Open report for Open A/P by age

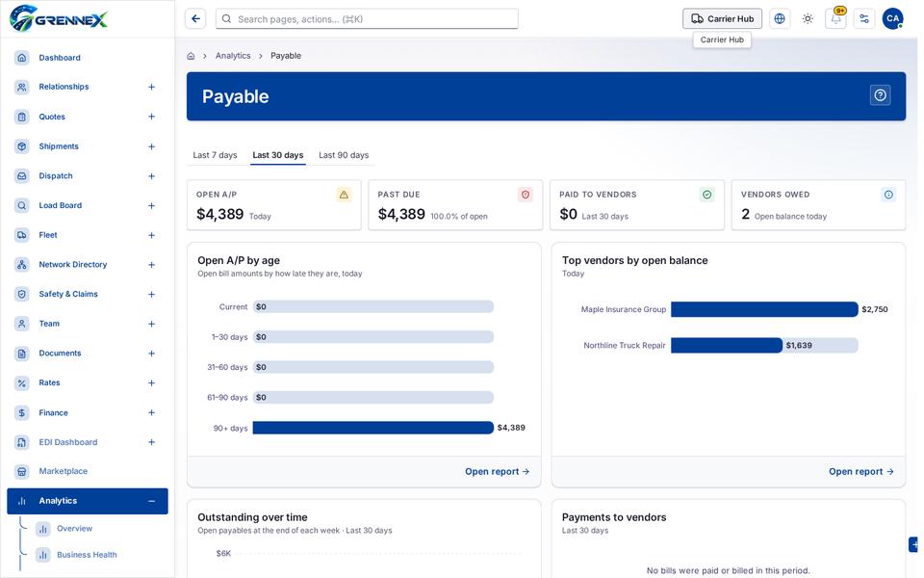[498, 472]
